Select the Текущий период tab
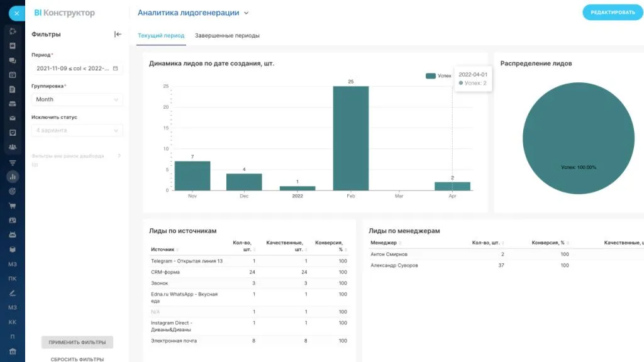The width and height of the screenshot is (644, 362). pyautogui.click(x=161, y=36)
